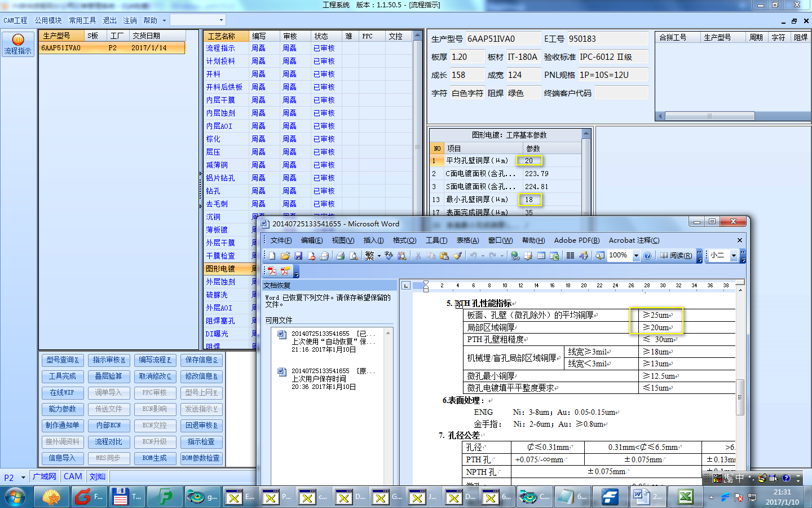The image size is (812, 508).
Task: Click the Paste clipboard icon in Word
Action: pyautogui.click(x=444, y=256)
